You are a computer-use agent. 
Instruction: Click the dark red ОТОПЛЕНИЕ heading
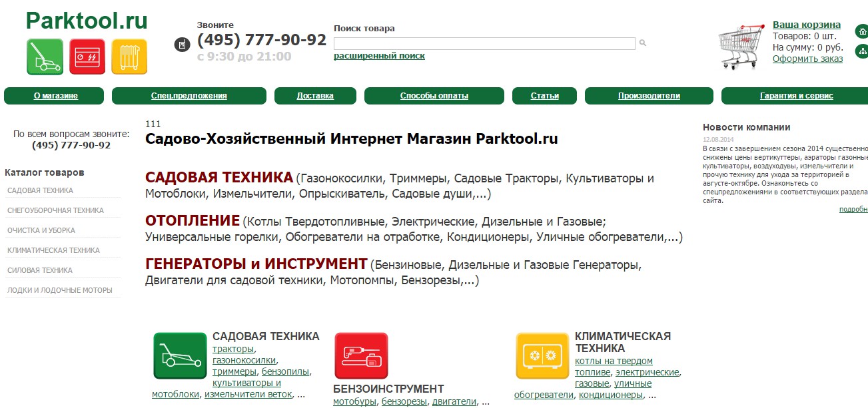(193, 220)
